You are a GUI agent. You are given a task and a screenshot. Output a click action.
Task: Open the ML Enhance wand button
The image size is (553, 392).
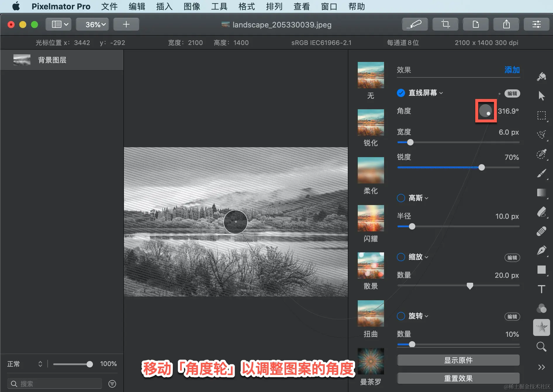(x=415, y=24)
